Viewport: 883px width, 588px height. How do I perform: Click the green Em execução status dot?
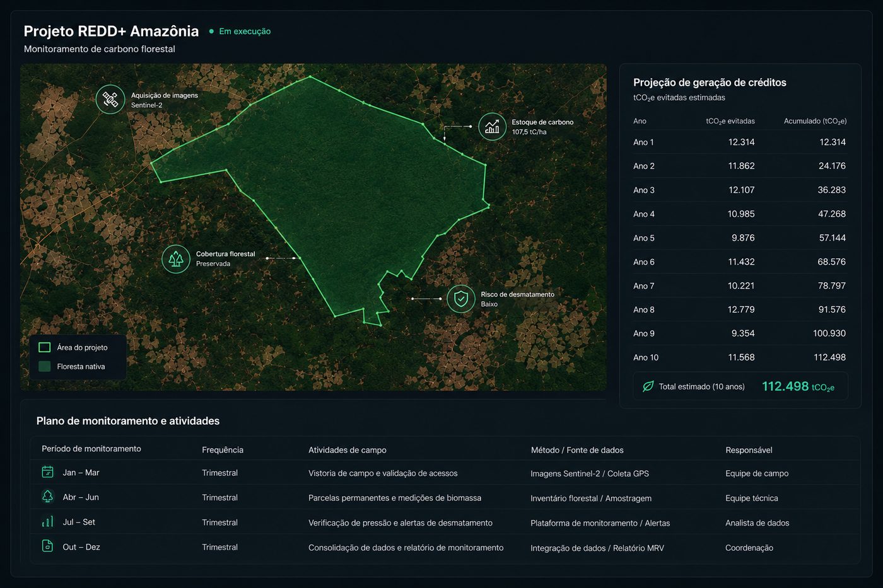click(211, 31)
